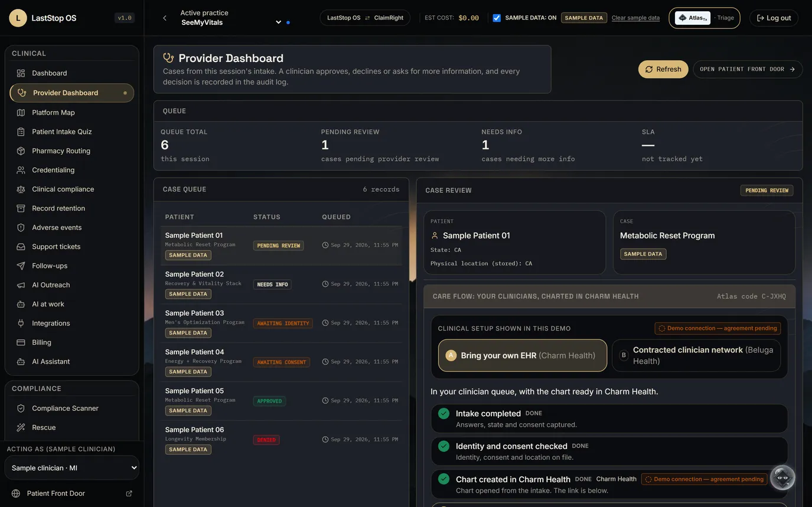Select Sample Patient 02 case row
The image size is (812, 507).
281,284
